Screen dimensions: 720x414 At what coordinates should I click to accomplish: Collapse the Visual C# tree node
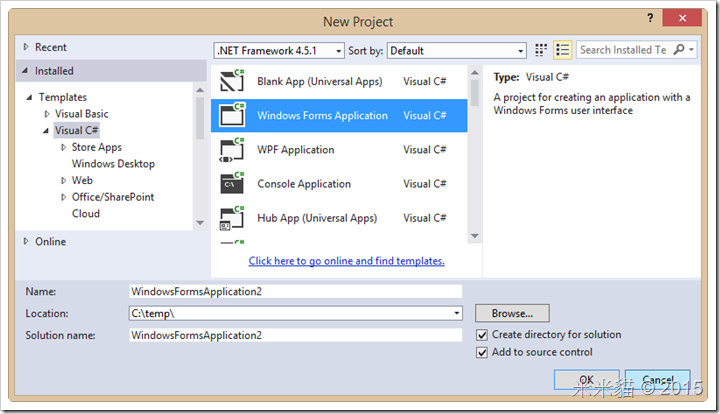pyautogui.click(x=46, y=131)
